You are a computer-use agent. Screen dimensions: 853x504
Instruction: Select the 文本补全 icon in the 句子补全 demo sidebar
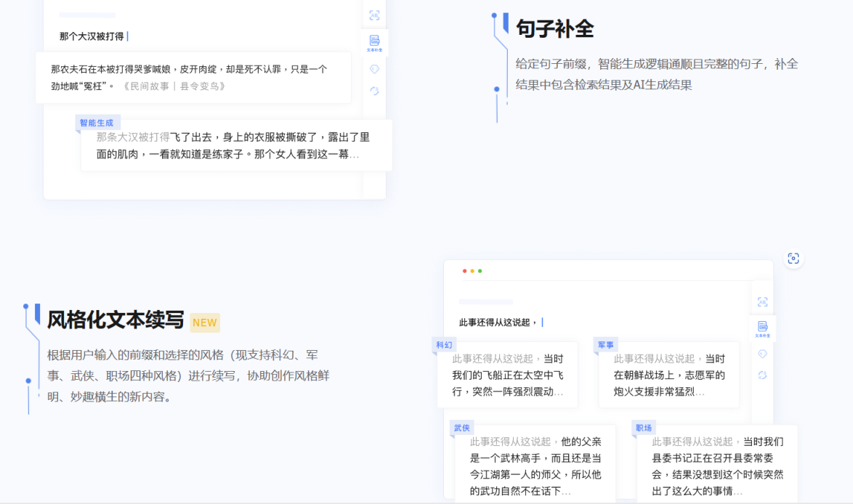[x=374, y=43]
